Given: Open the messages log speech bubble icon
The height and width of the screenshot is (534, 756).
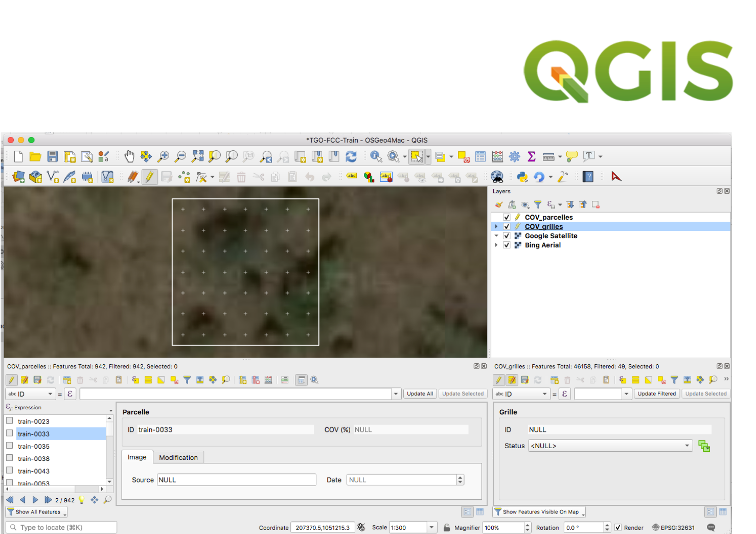Looking at the screenshot, I should tap(711, 527).
